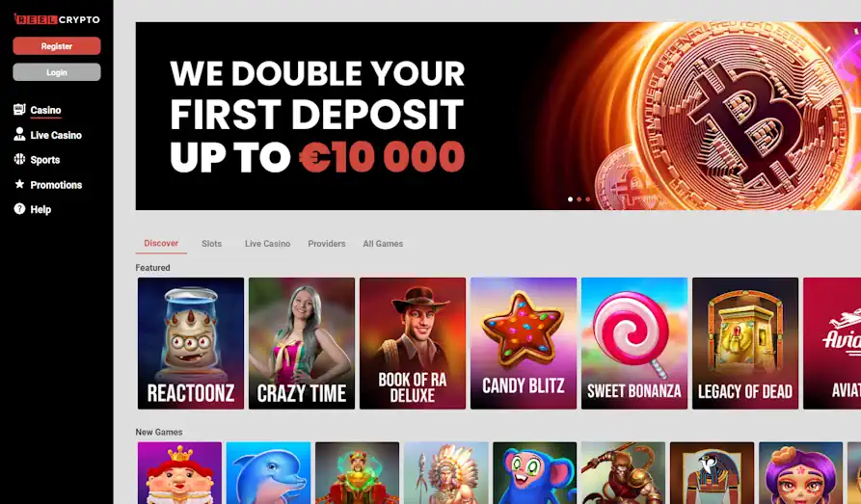Click the Sports ball icon

(x=19, y=159)
